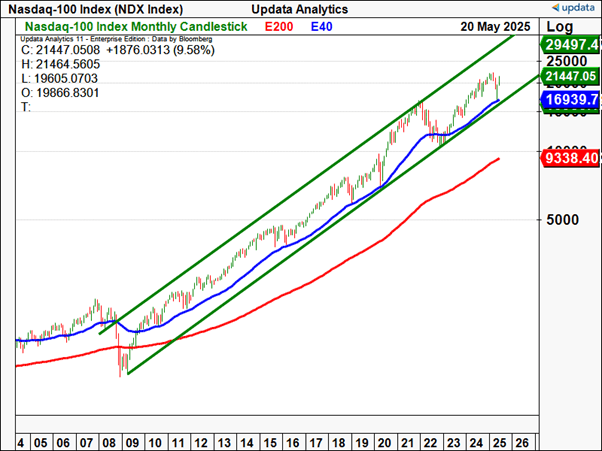Screen dimensions: 602x451
Task: Click the Nasdaq-100 Index (NDX Index) header
Action: (96, 9)
